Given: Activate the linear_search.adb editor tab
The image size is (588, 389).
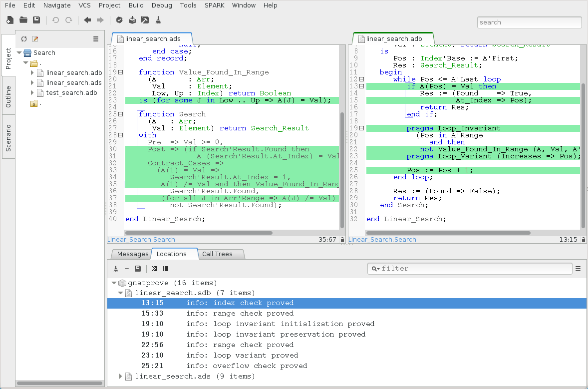Looking at the screenshot, I should pos(394,38).
